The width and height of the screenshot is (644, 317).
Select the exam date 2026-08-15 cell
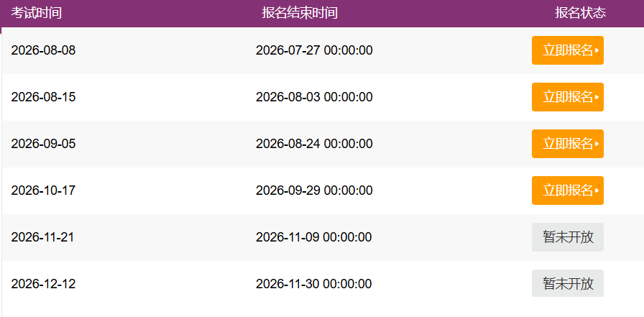43,97
